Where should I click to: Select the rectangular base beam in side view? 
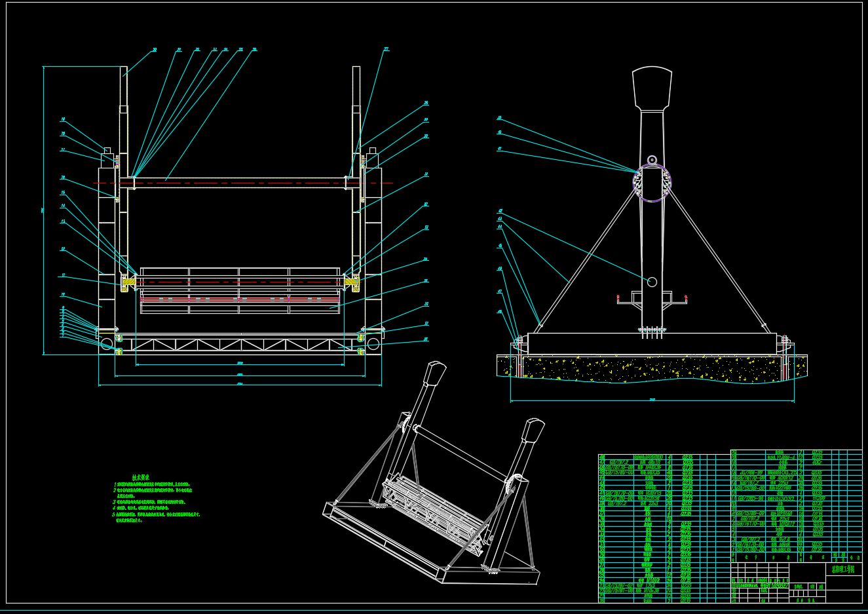pos(652,344)
